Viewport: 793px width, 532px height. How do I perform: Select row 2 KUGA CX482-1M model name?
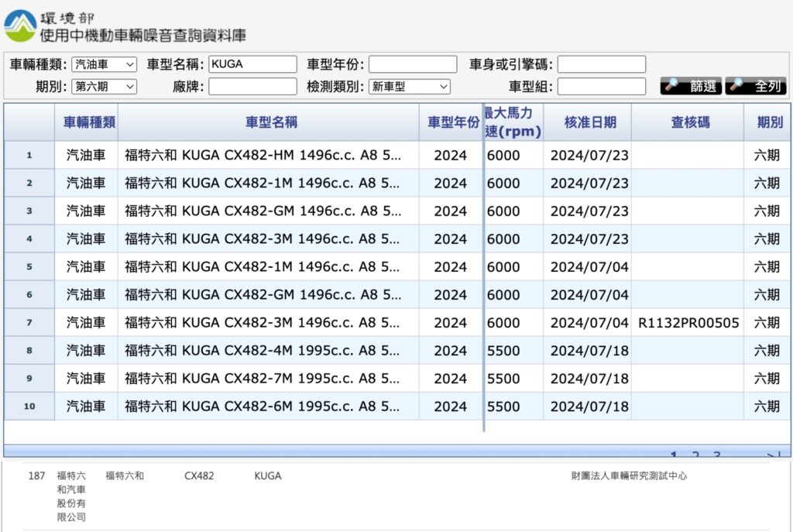tap(262, 183)
